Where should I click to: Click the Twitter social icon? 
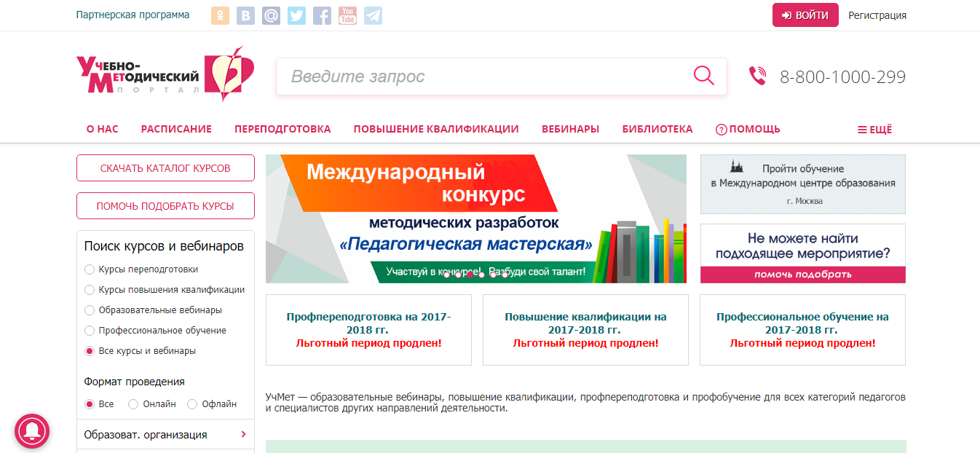(296, 15)
